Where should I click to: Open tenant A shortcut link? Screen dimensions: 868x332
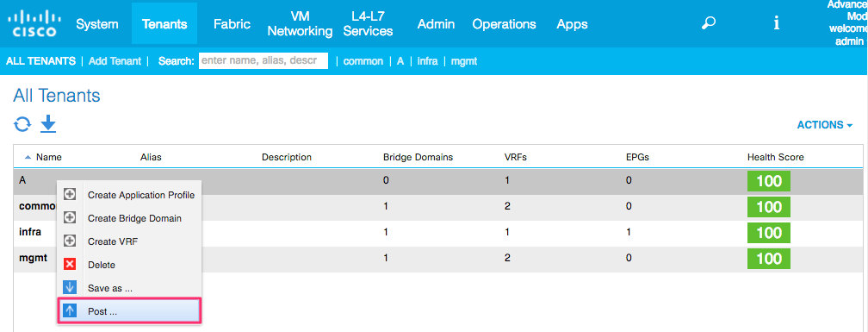(400, 61)
